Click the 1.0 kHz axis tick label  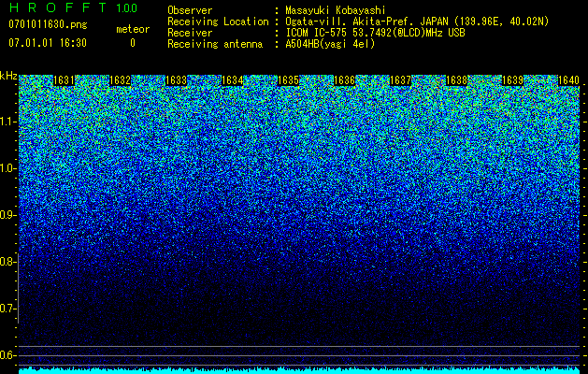[x=8, y=168]
